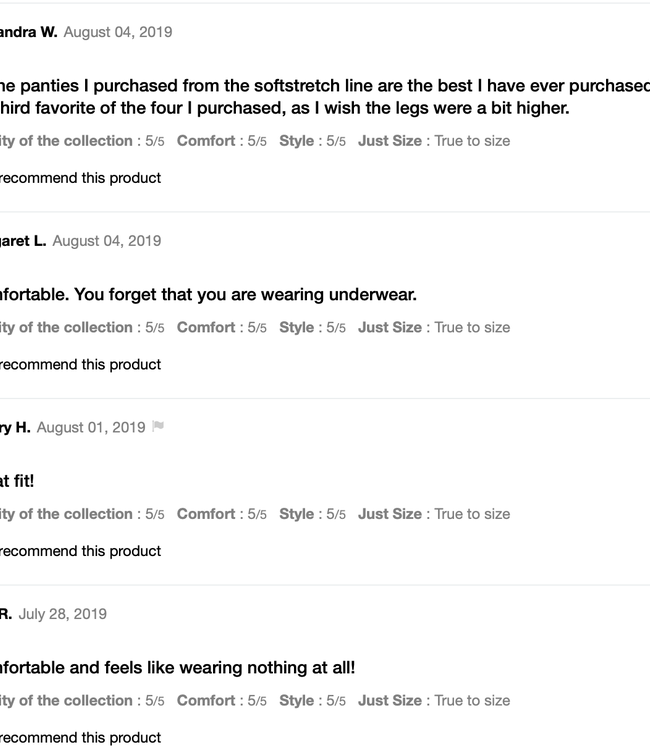Click the reviewer initial 'R.' beside July 28, 2019
This screenshot has width=650, height=750.
(x=6, y=614)
